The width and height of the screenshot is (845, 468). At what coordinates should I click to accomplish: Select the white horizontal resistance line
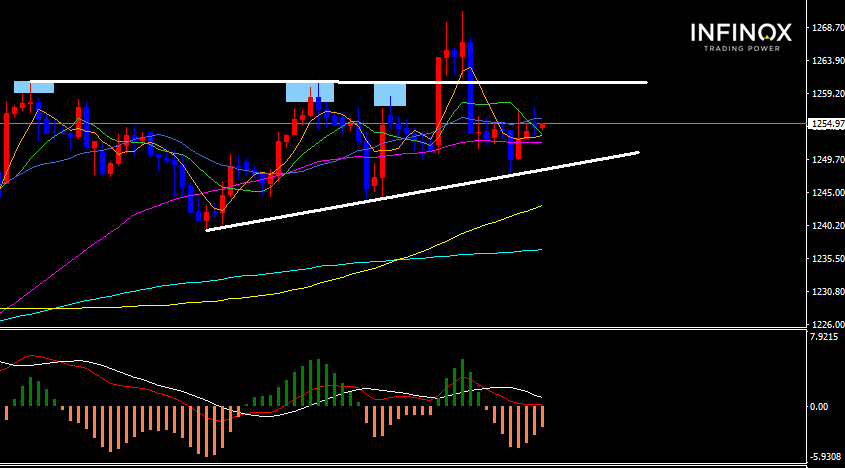pos(338,82)
